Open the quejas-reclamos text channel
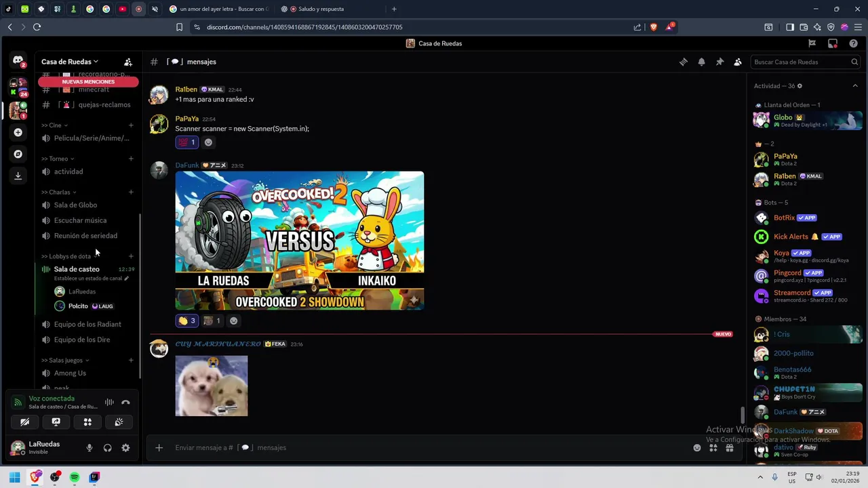Image resolution: width=868 pixels, height=488 pixels. coord(88,104)
